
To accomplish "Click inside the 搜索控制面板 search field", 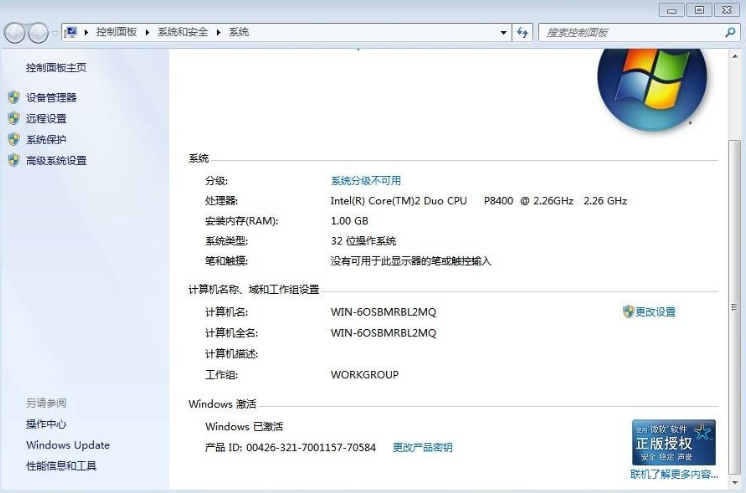I will pyautogui.click(x=630, y=33).
